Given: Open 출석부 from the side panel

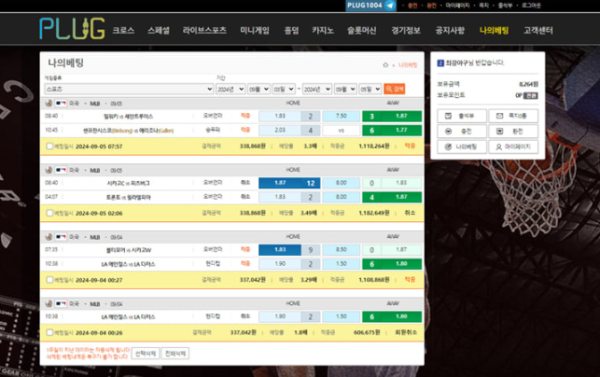Looking at the screenshot, I should coord(462,116).
